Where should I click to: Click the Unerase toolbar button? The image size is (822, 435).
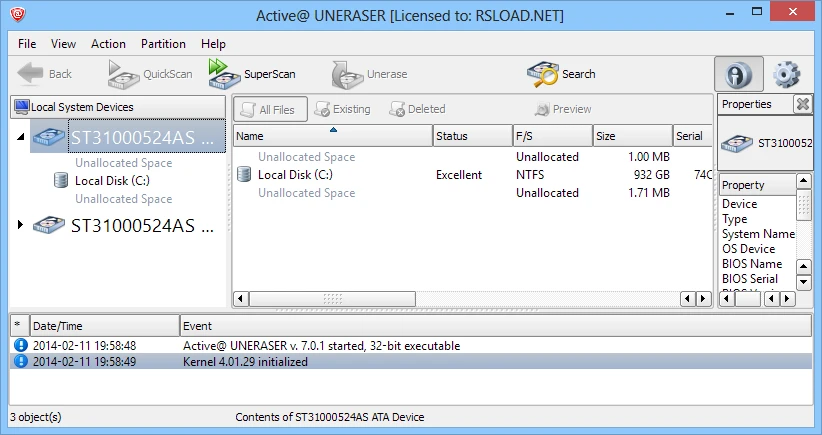[369, 74]
